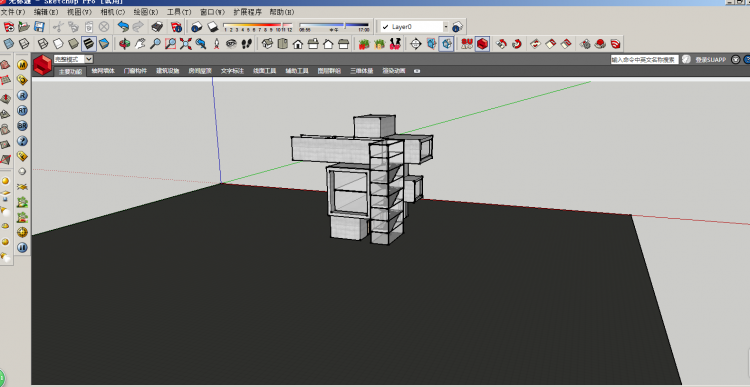Open the 帮助(H) menu
The height and width of the screenshot is (387, 750).
coord(282,12)
